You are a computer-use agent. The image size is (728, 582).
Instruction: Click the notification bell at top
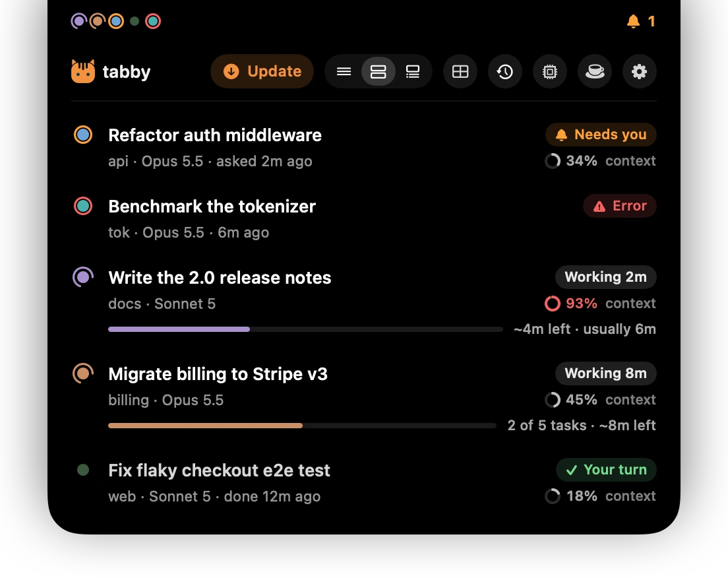point(633,21)
